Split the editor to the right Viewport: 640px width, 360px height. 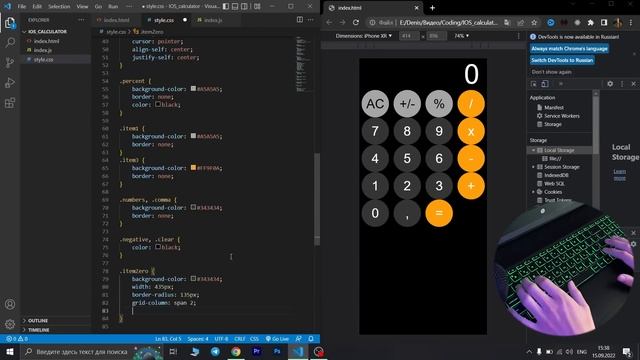(300, 20)
